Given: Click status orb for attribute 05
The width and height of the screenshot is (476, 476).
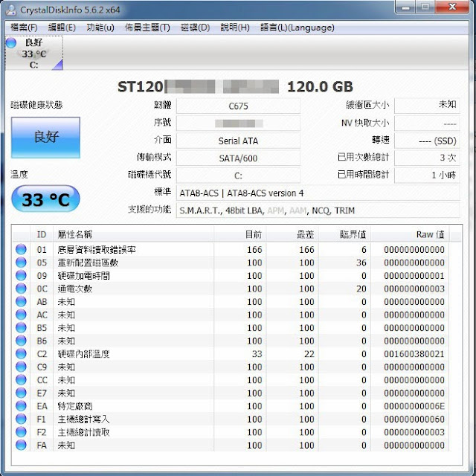Looking at the screenshot, I should [21, 263].
